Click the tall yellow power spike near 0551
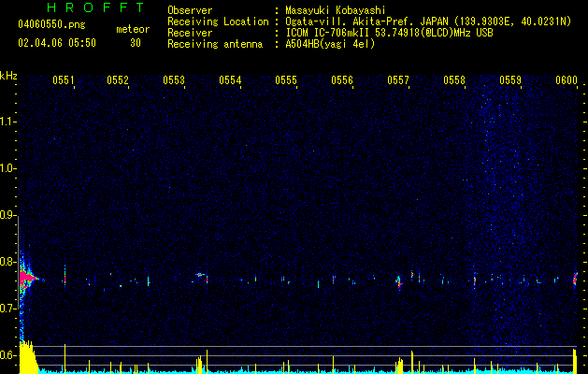This screenshot has height=374, width=588. tap(65, 358)
